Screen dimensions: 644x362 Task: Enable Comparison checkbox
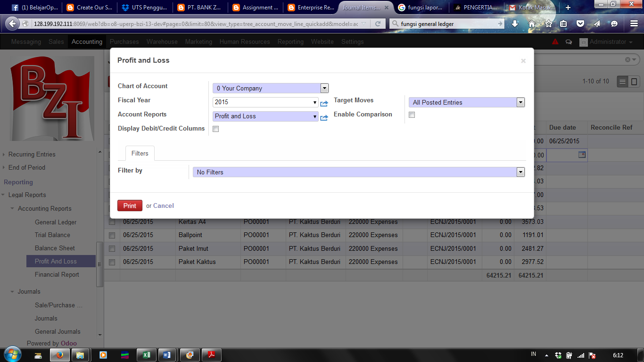(x=412, y=115)
